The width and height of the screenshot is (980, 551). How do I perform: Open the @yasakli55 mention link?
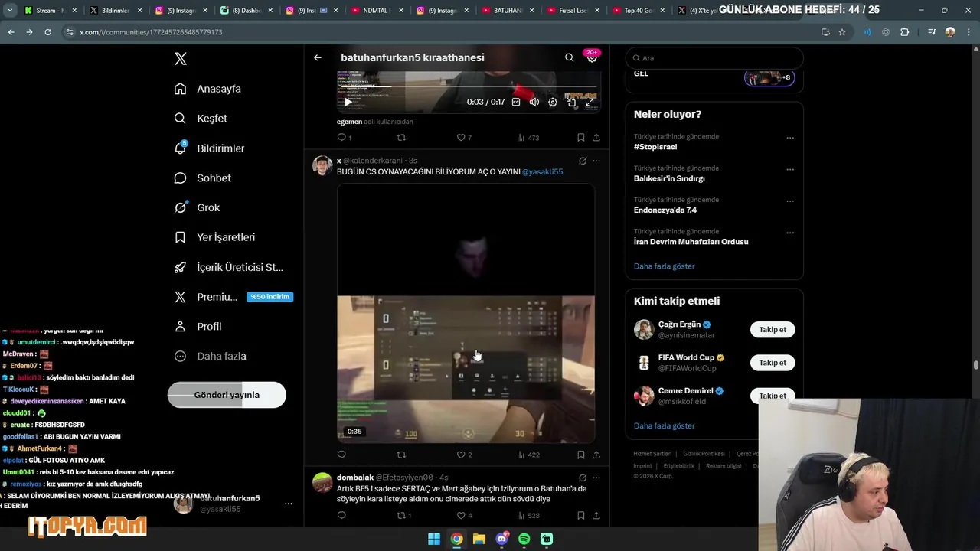click(x=542, y=172)
